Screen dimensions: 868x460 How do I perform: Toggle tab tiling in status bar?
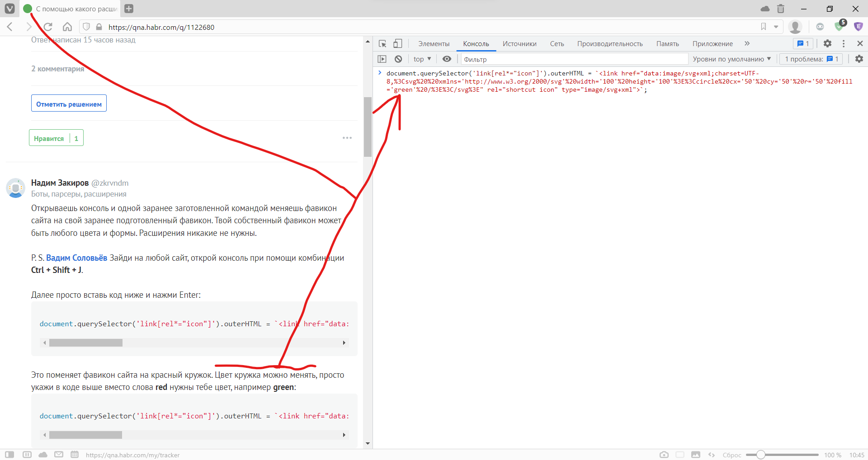tap(27, 455)
